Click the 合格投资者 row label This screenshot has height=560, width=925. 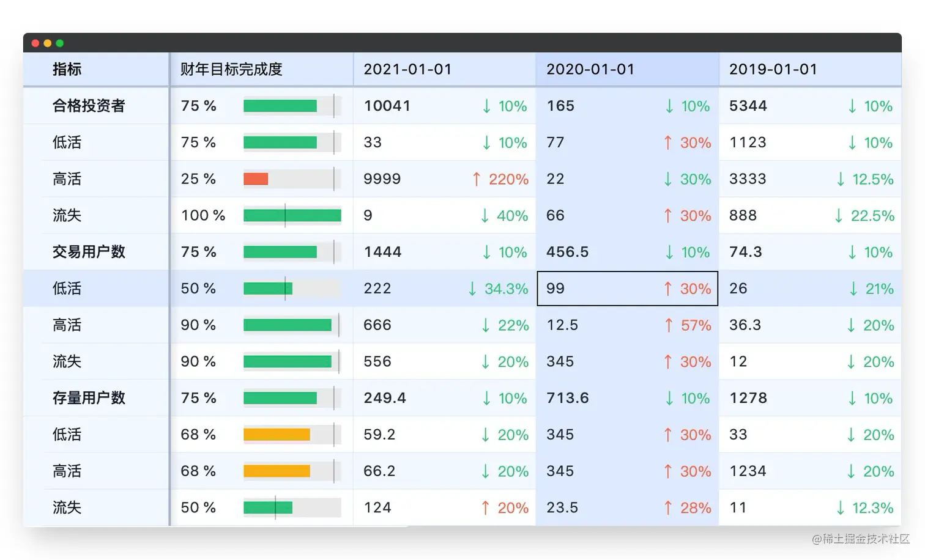tap(89, 106)
